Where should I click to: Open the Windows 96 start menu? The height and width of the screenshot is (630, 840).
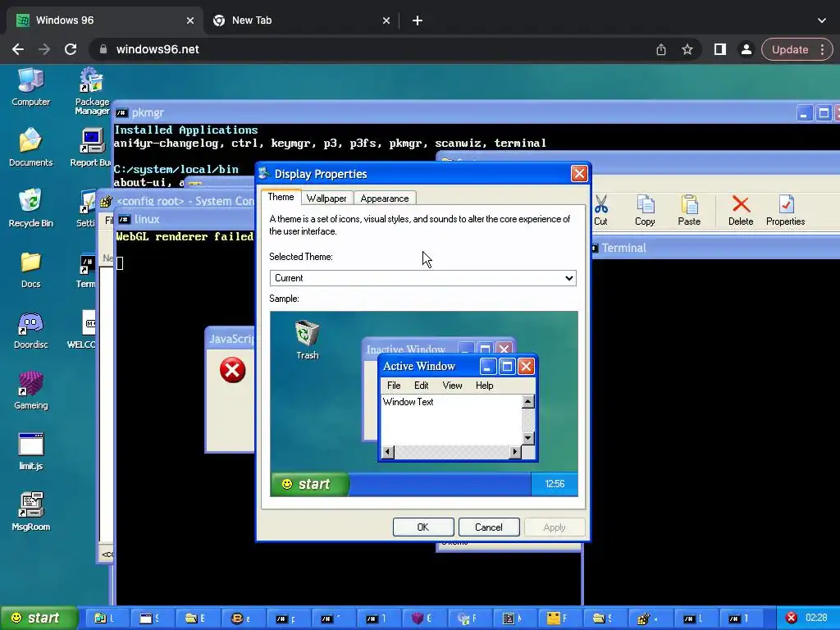click(x=38, y=618)
